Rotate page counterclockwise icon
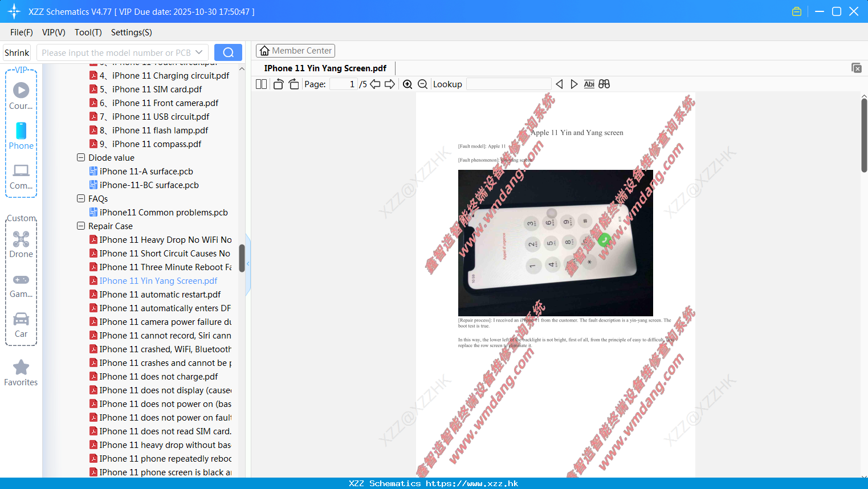This screenshot has width=868, height=489. (278, 84)
